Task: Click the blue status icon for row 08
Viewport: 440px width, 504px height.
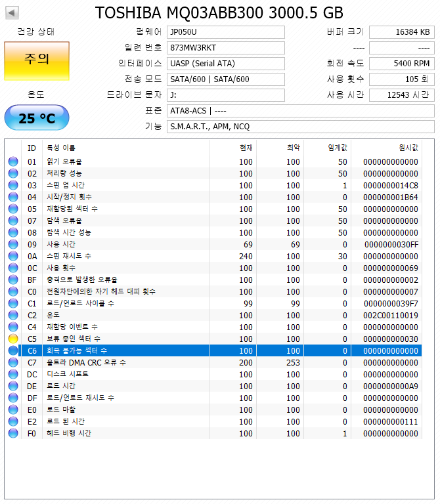Action: (13, 233)
